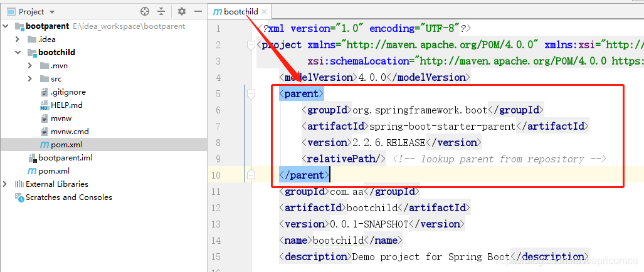
Task: Click line number 8 in gutter
Action: pyautogui.click(x=217, y=143)
